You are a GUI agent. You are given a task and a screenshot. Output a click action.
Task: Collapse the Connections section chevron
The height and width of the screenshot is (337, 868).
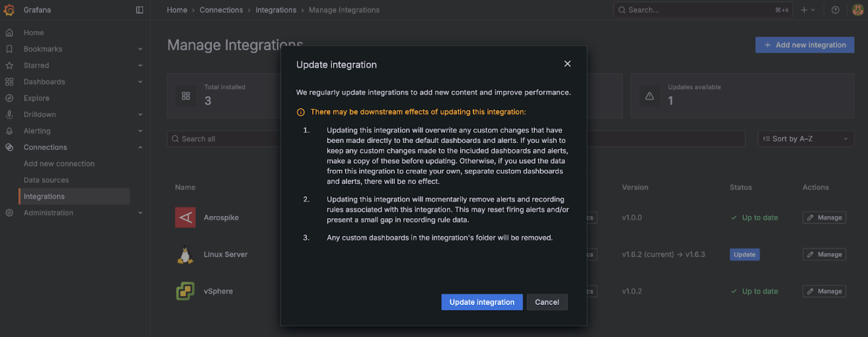(x=140, y=147)
